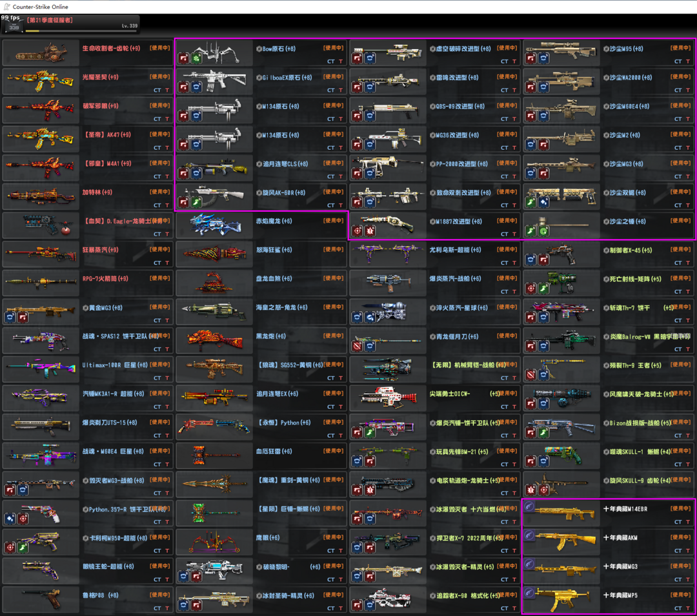Image resolution: width=697 pixels, height=616 pixels.
Task: Click the red slash icon on 青龙偃月刀
Action: coord(358,346)
